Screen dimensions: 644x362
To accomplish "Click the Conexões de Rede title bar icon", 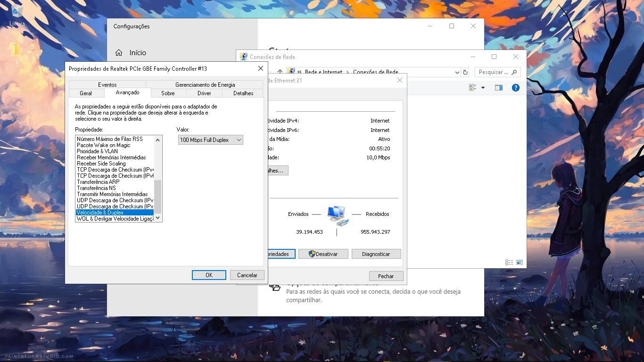I will point(244,57).
